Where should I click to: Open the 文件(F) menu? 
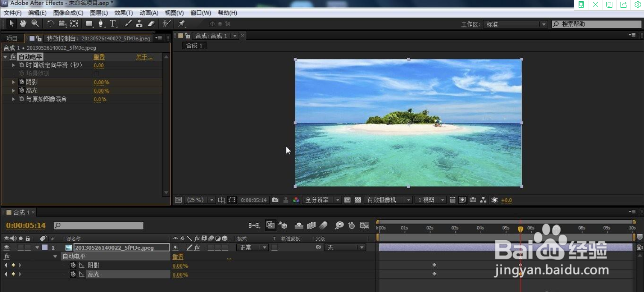point(12,13)
